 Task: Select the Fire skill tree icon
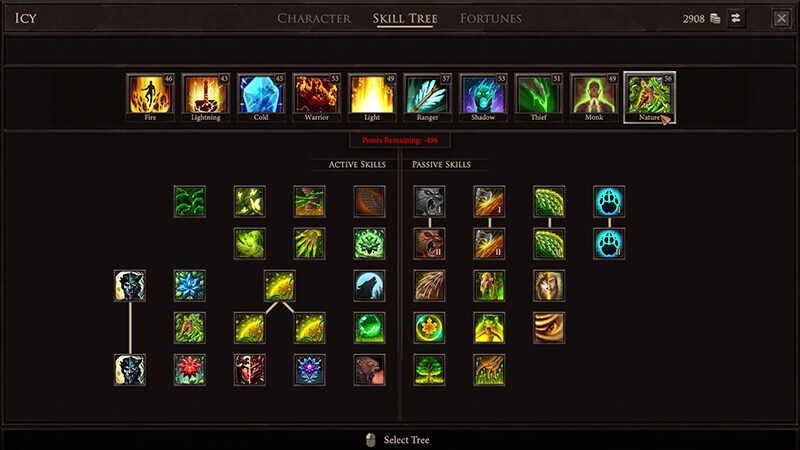coord(150,97)
